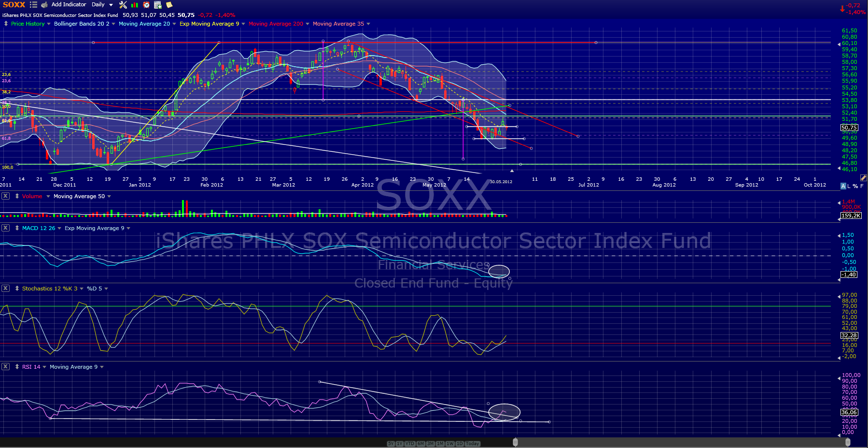Click the calendar with plus sign icon
This screenshot has width=868, height=448.
pyautogui.click(x=158, y=5)
